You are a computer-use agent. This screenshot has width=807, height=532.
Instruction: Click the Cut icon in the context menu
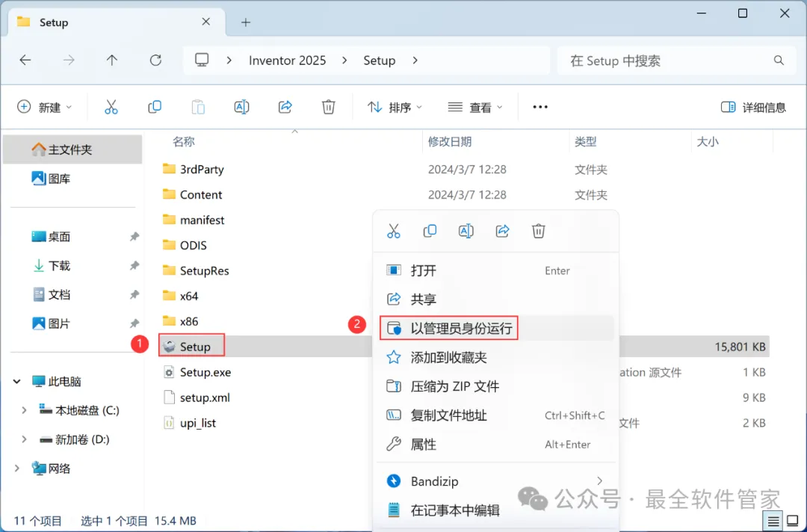click(x=394, y=231)
